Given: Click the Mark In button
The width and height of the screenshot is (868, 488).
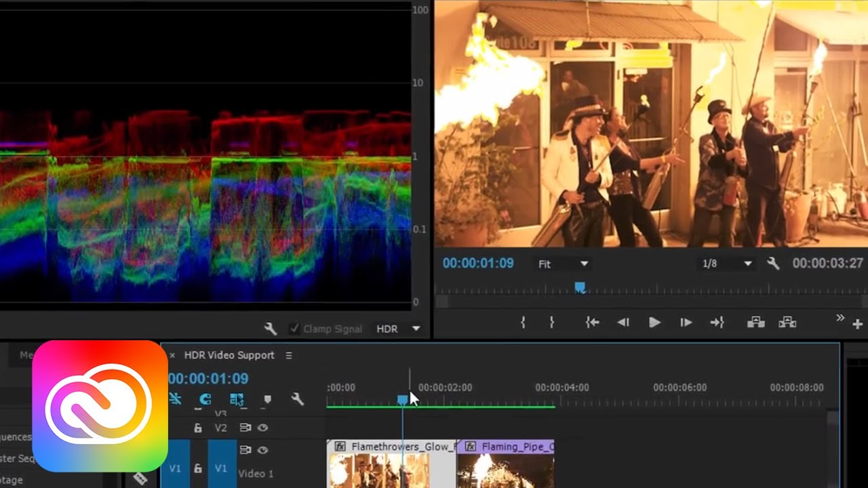Looking at the screenshot, I should coord(523,323).
